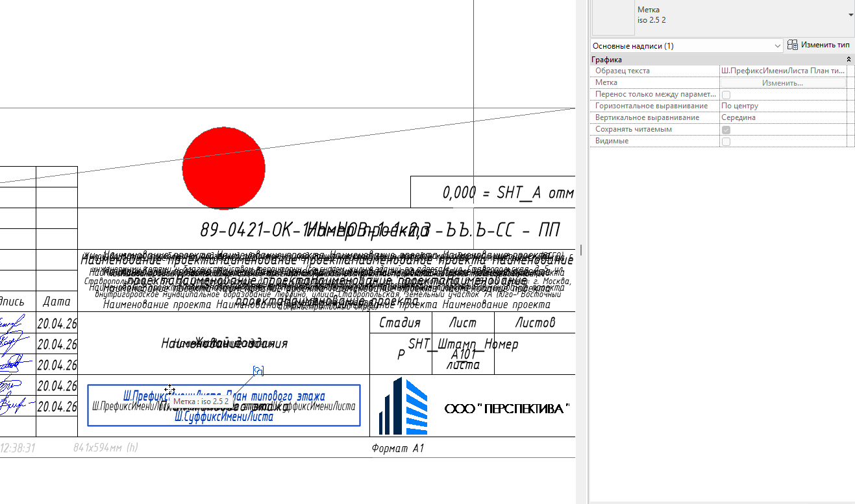
Task: Click the Вертикальное выравнивание property label
Action: [x=647, y=117]
